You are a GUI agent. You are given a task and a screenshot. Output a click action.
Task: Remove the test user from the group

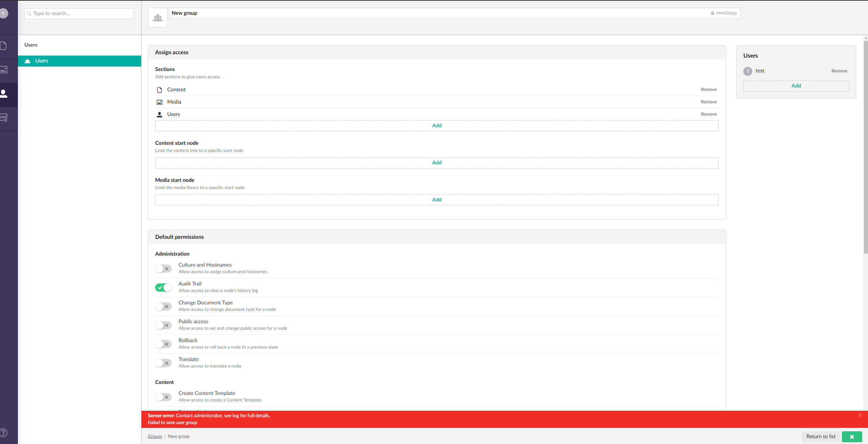[839, 71]
